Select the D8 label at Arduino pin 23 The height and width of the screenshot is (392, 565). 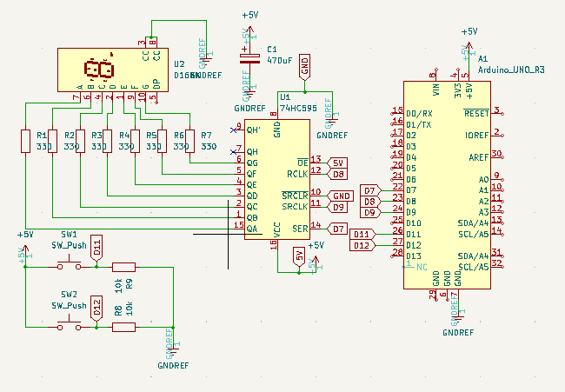371,202
